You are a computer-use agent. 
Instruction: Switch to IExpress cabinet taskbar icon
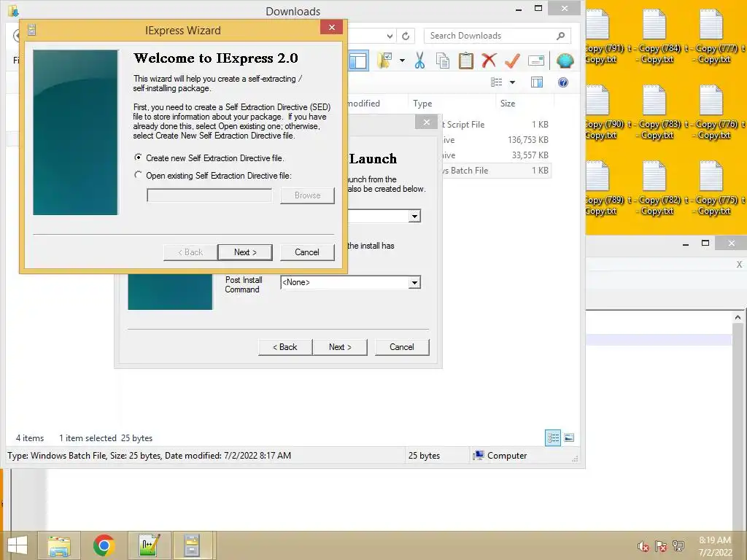[x=193, y=545]
